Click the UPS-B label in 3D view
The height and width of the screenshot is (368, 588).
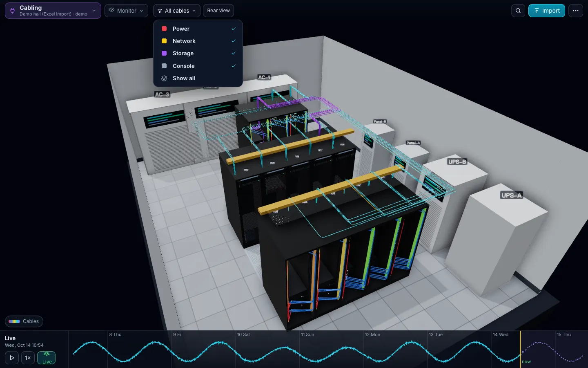pyautogui.click(x=457, y=162)
